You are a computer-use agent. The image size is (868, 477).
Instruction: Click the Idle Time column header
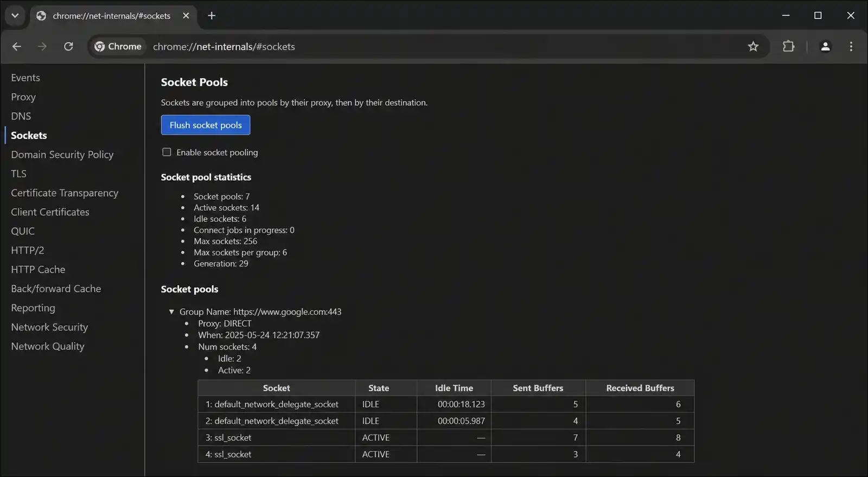point(454,388)
